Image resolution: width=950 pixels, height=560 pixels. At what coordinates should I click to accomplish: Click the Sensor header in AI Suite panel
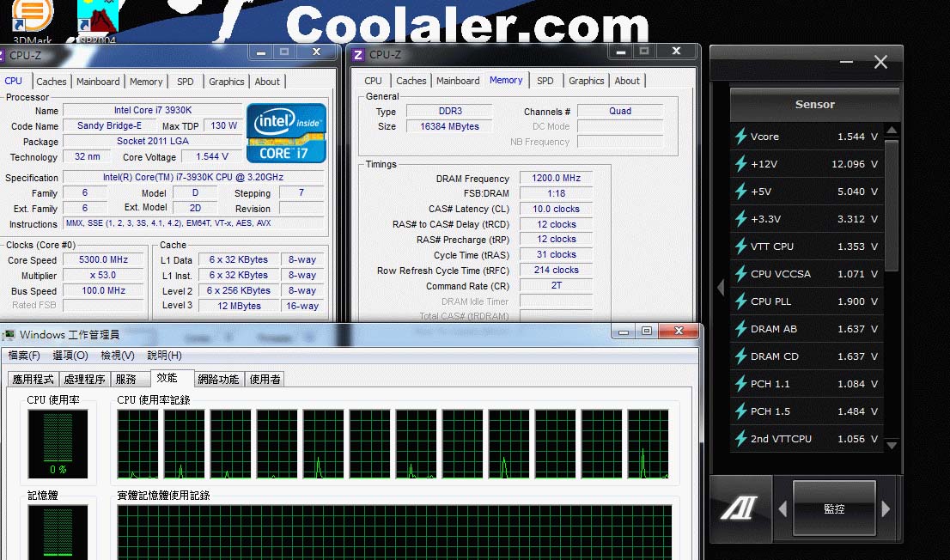tap(815, 104)
